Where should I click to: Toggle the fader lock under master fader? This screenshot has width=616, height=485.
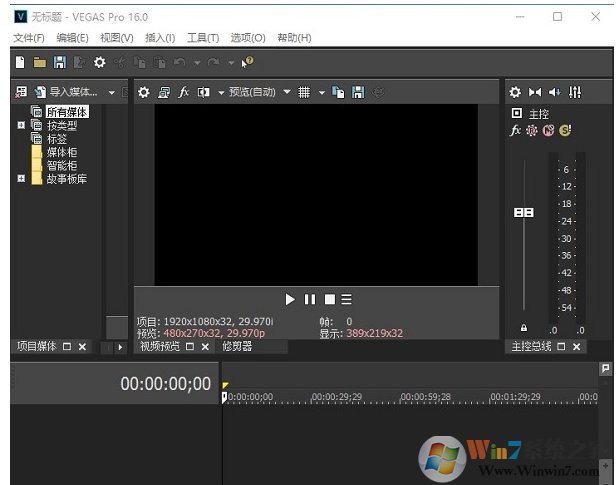tap(524, 328)
